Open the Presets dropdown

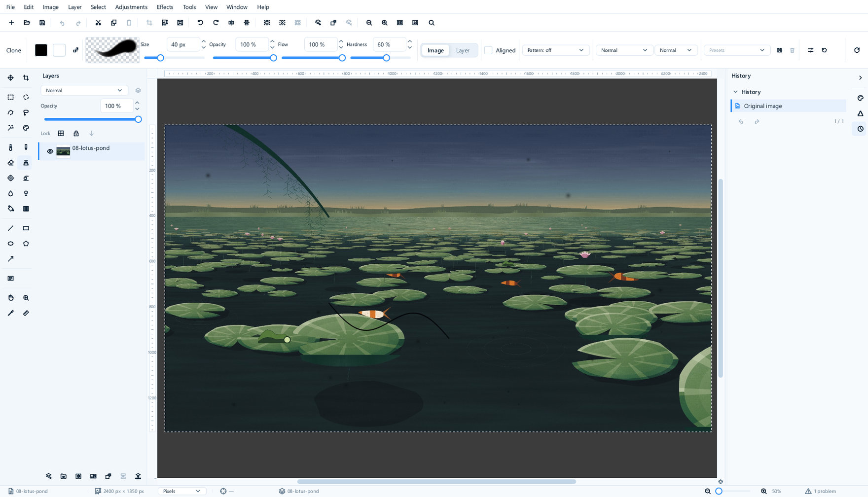coord(736,50)
